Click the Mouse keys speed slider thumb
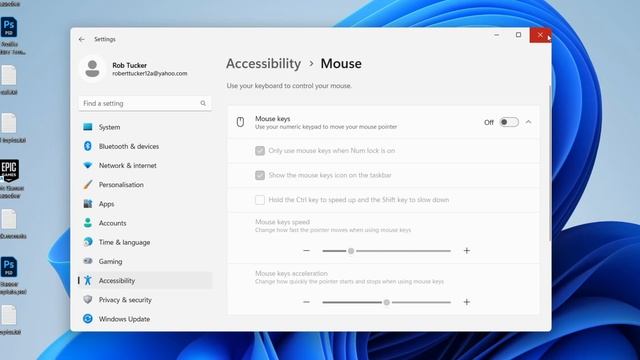Screen dimensions: 640x360 tap(351, 251)
